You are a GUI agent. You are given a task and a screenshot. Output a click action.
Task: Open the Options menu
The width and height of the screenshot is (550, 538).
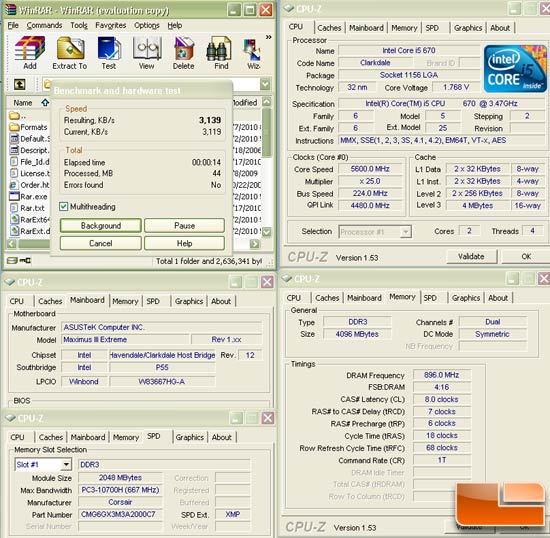coord(147,26)
